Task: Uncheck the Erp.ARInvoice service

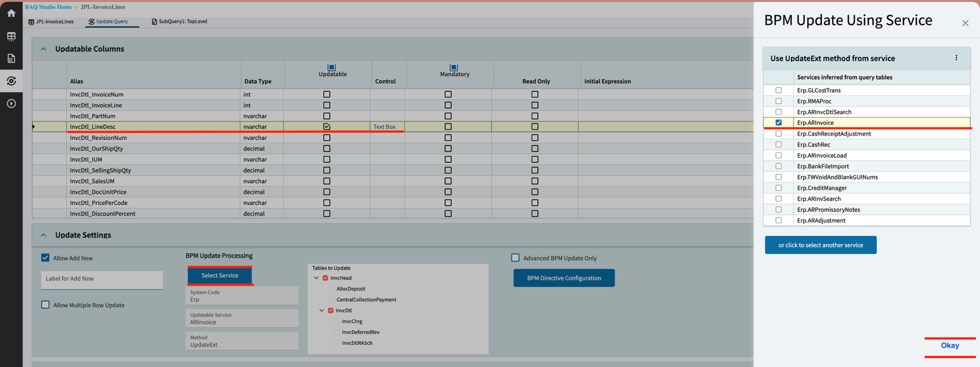Action: click(x=779, y=122)
